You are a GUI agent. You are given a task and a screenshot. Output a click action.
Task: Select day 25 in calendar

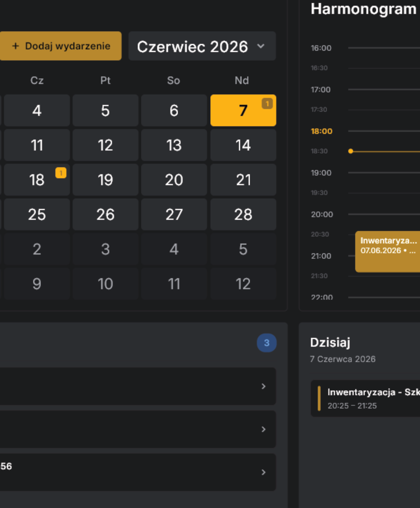point(37,214)
